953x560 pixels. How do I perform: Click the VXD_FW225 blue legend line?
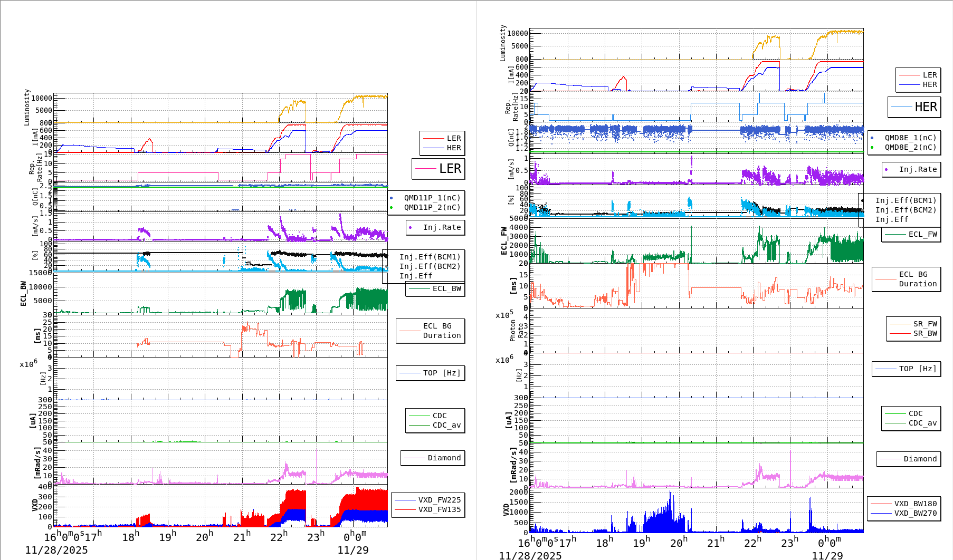[x=405, y=500]
